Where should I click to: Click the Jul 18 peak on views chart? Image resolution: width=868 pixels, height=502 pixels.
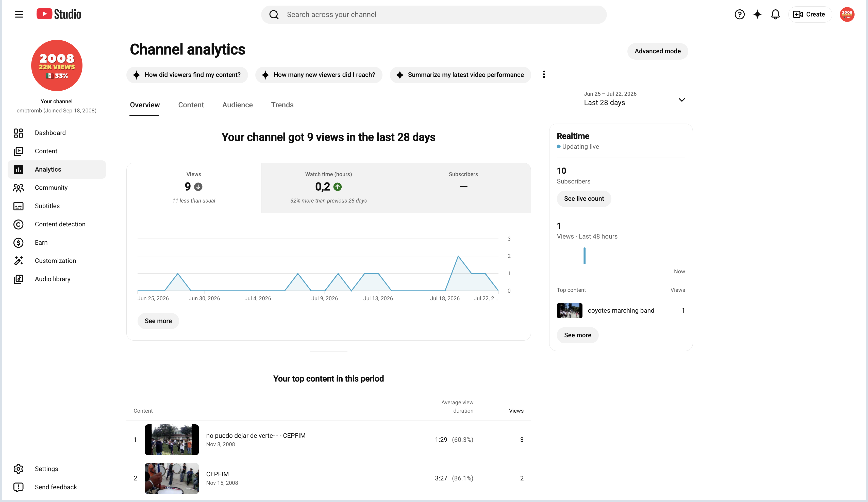click(458, 256)
